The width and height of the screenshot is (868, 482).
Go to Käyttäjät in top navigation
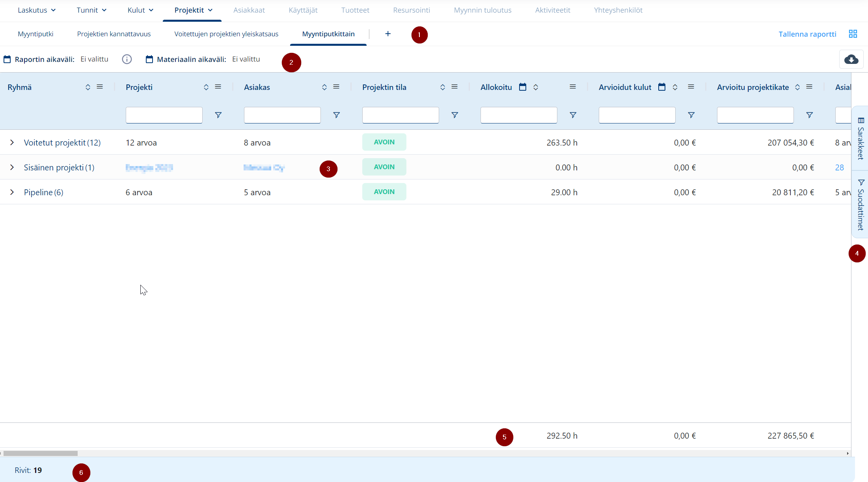coord(303,10)
